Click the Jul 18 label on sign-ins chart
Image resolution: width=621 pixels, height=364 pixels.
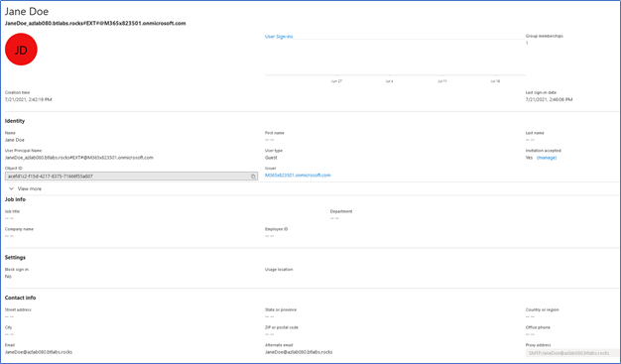click(x=495, y=81)
